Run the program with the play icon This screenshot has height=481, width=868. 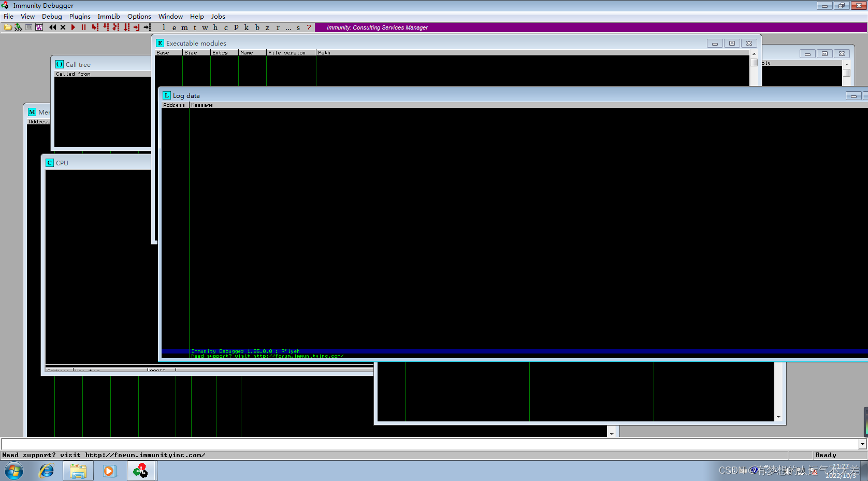(x=73, y=27)
